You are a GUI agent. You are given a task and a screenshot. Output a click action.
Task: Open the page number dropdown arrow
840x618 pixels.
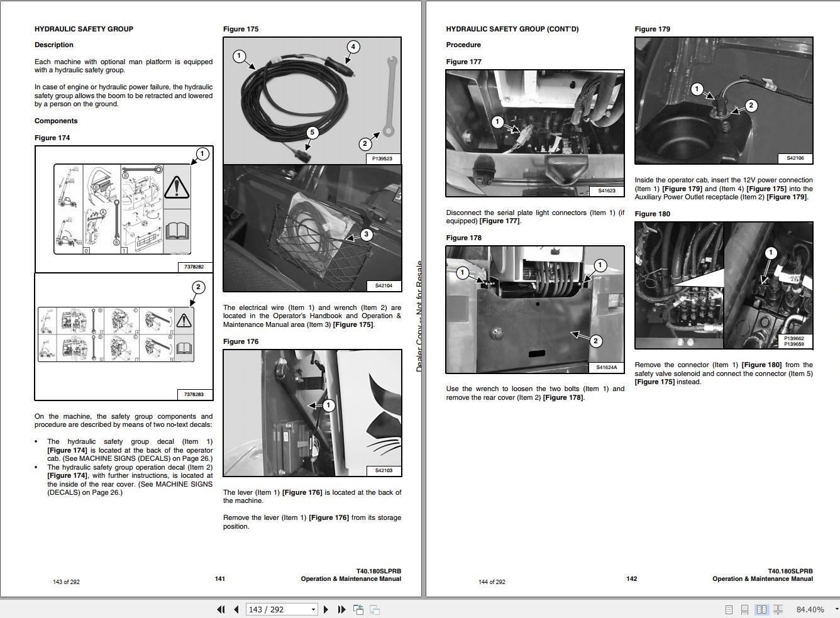coord(313,609)
